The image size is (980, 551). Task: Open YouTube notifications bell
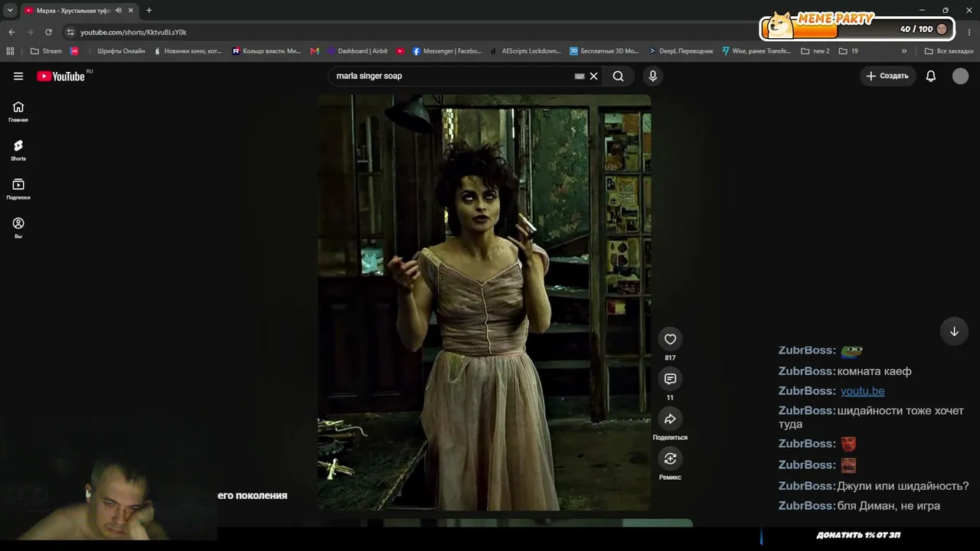(931, 76)
